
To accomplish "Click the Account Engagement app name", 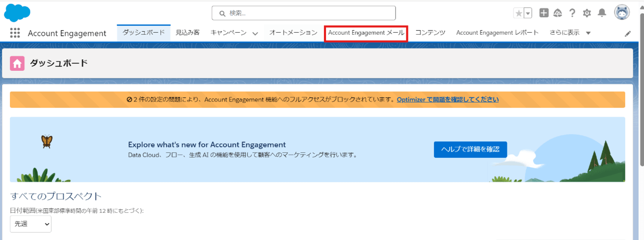I will tap(67, 33).
